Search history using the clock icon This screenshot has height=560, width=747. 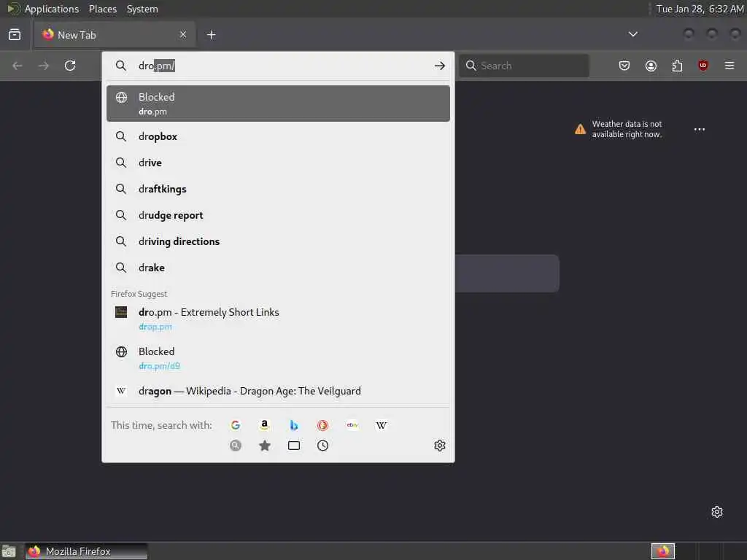click(x=323, y=446)
